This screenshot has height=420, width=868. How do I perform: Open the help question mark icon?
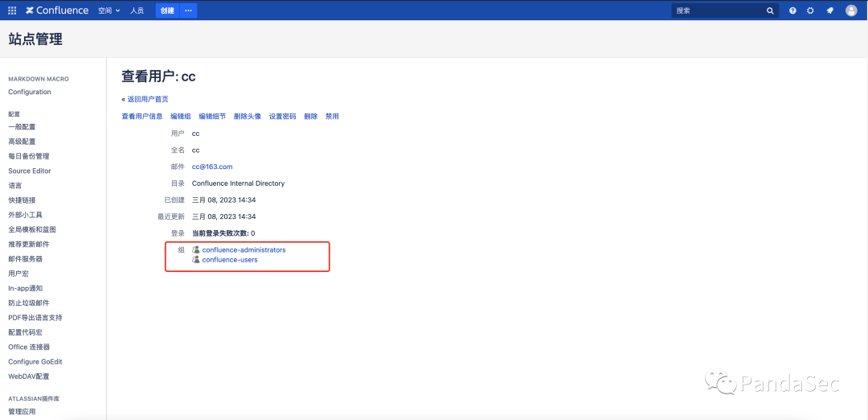(x=792, y=10)
